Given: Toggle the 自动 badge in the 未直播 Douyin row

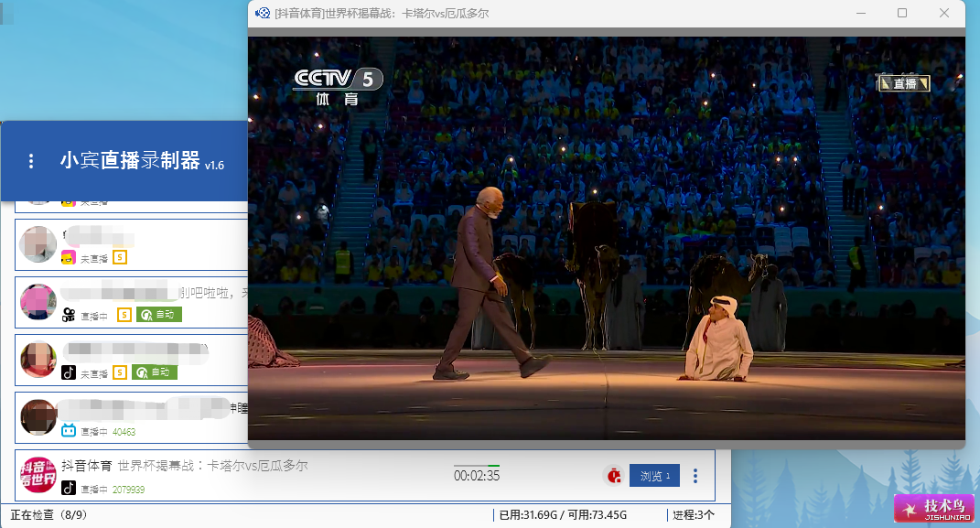Looking at the screenshot, I should [155, 372].
